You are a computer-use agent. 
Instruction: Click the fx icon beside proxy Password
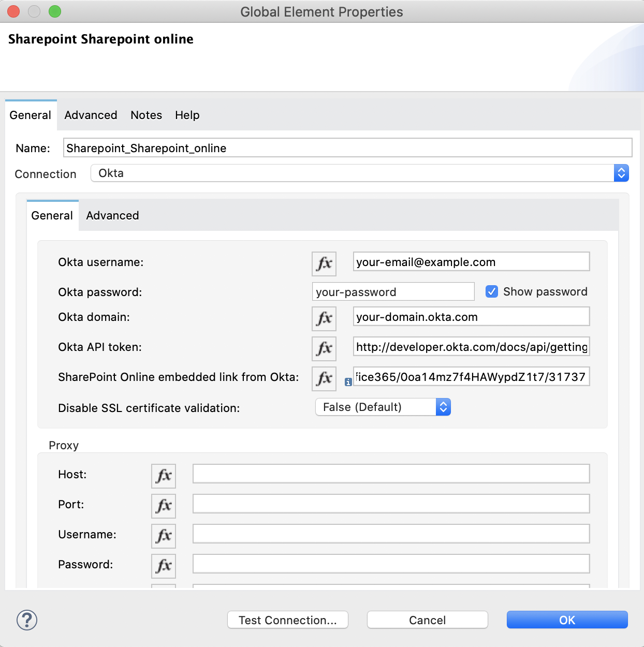[x=163, y=566]
